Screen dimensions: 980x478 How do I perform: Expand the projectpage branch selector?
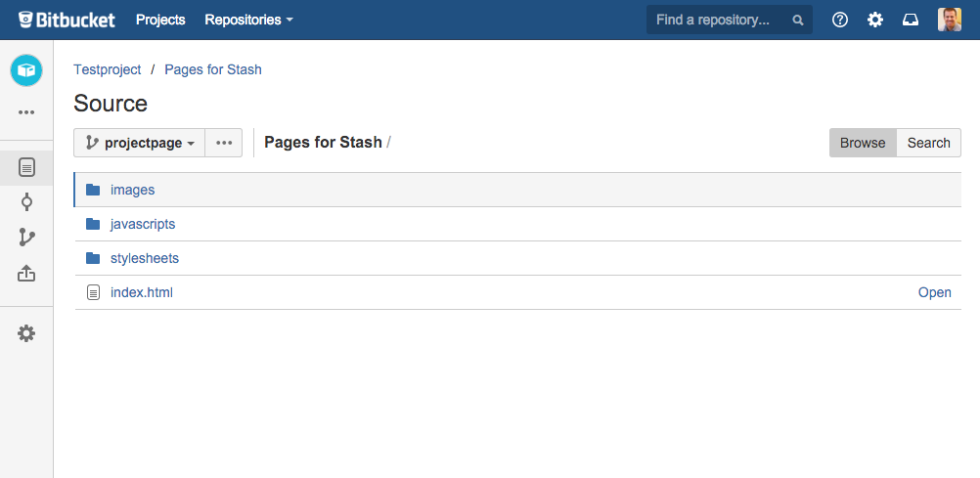click(139, 143)
